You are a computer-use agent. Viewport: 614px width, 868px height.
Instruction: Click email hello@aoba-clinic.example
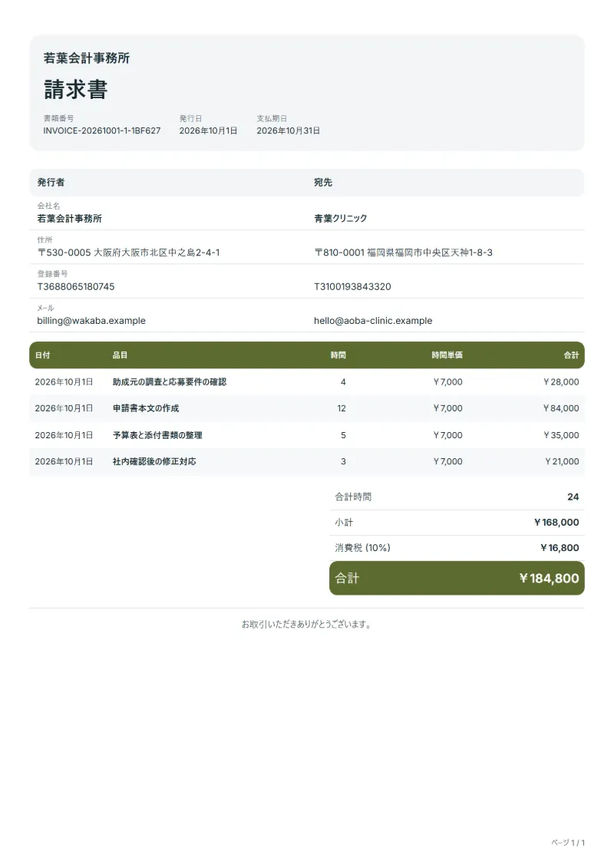[x=372, y=321]
